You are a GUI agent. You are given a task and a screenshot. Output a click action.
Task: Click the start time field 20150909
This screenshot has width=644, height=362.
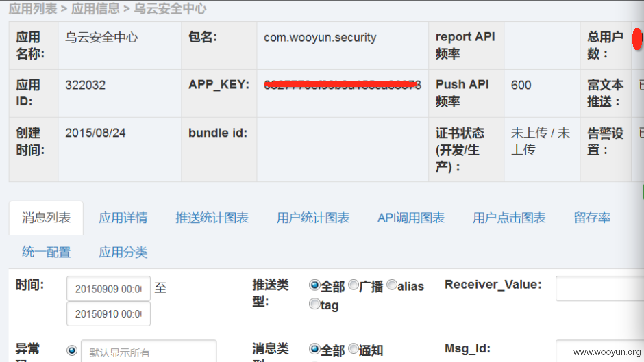[109, 289]
